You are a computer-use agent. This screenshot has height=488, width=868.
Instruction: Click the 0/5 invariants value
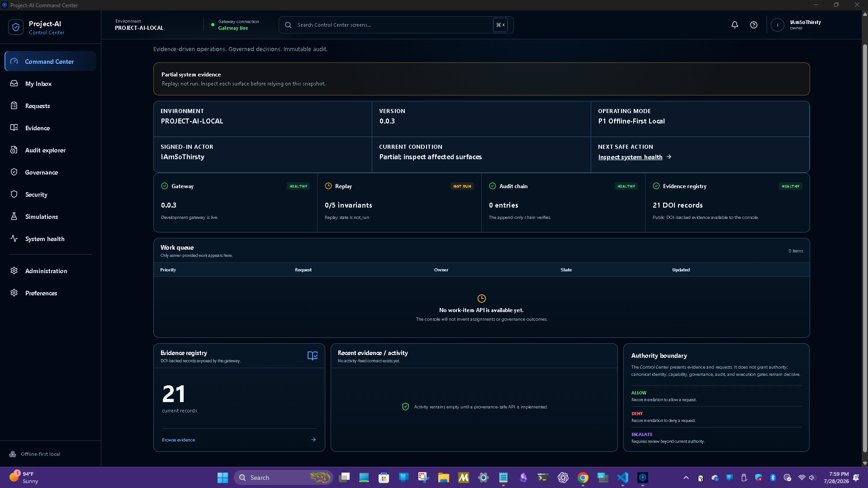348,205
